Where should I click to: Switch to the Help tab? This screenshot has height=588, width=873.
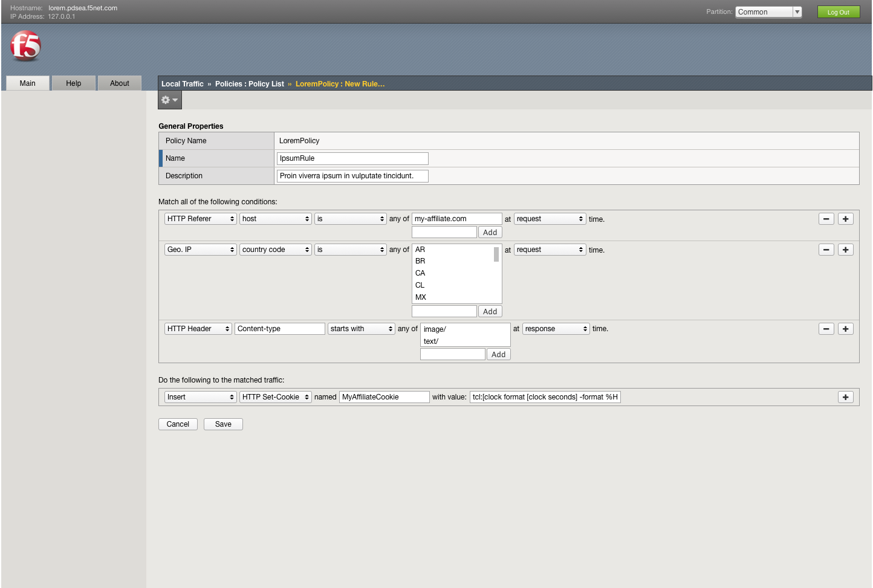tap(74, 83)
